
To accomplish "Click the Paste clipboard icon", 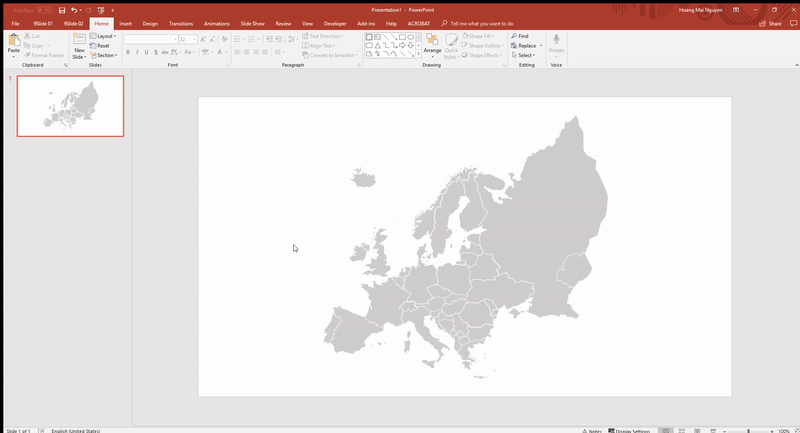I will (14, 41).
